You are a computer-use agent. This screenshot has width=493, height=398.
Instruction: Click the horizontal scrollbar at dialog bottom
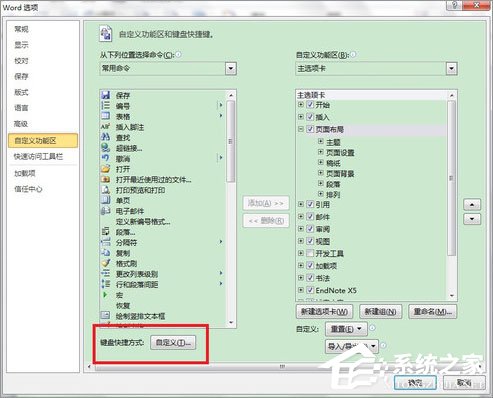coord(282,367)
